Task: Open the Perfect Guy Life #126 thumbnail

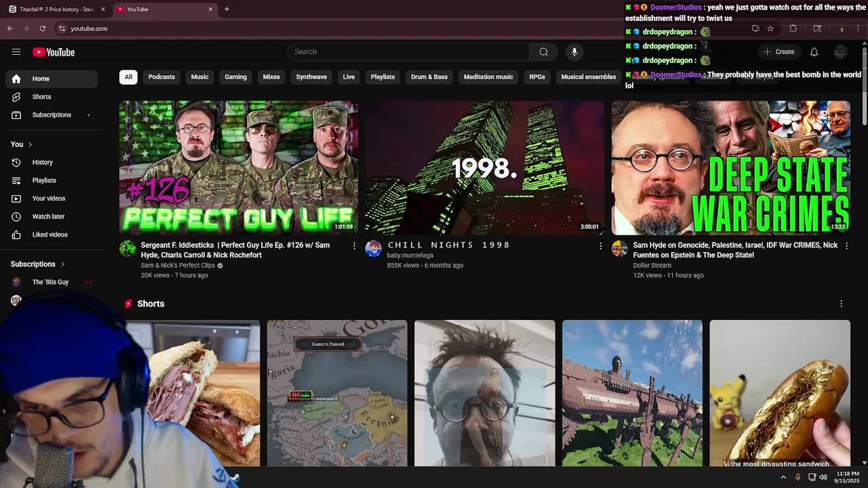Action: pos(239,167)
